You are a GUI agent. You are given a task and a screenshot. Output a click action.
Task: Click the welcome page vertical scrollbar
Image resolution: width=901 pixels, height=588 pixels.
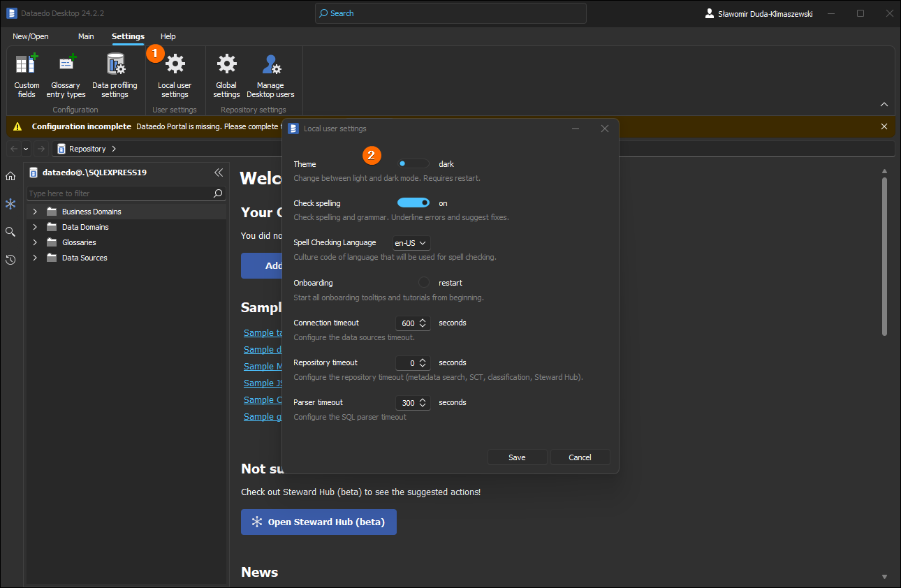884,256
